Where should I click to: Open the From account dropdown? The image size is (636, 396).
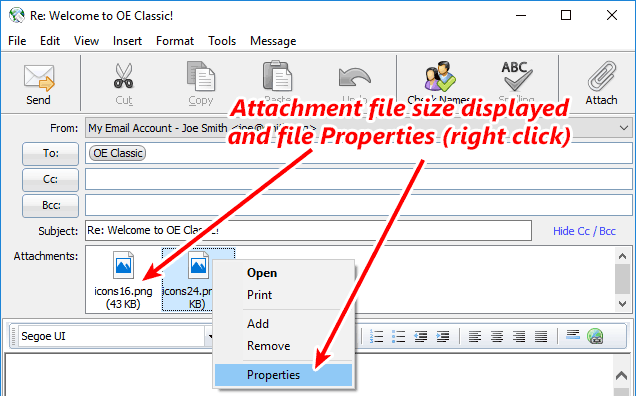(624, 128)
